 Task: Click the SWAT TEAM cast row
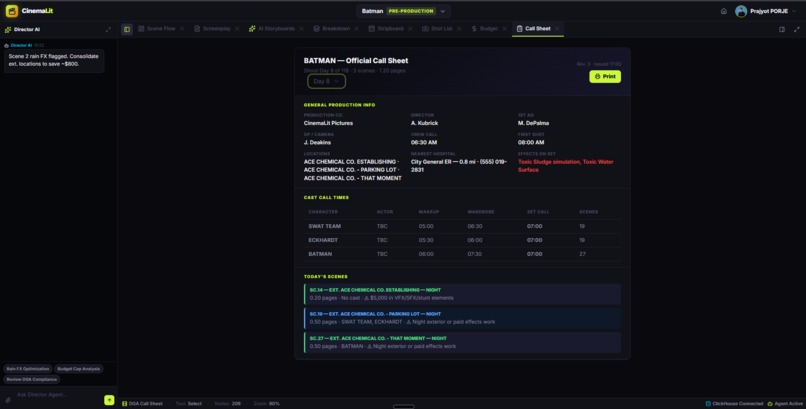pyautogui.click(x=462, y=226)
